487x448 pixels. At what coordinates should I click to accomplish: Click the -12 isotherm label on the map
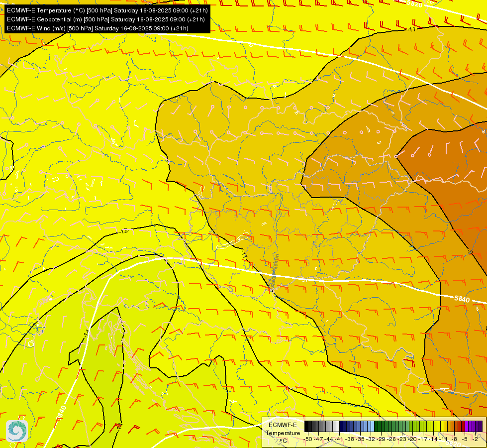(x=124, y=231)
